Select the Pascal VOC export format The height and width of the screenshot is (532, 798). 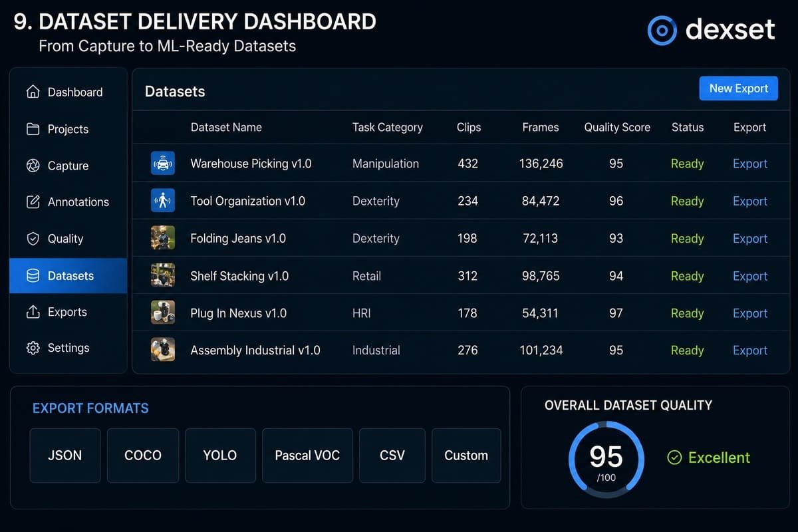307,456
